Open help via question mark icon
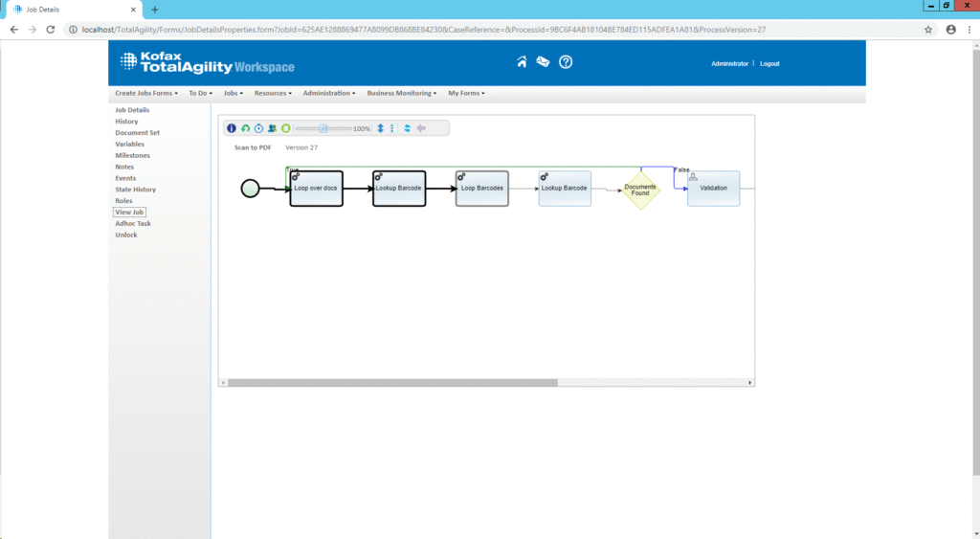The height and width of the screenshot is (539, 980). coord(566,62)
